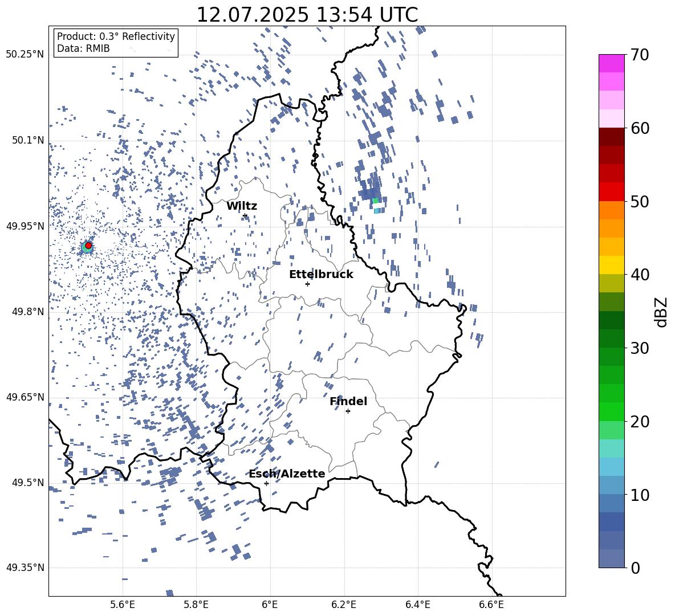This screenshot has height=616, width=675.
Task: Click the yellow swatch just above 40 dBZ
Action: tap(611, 265)
